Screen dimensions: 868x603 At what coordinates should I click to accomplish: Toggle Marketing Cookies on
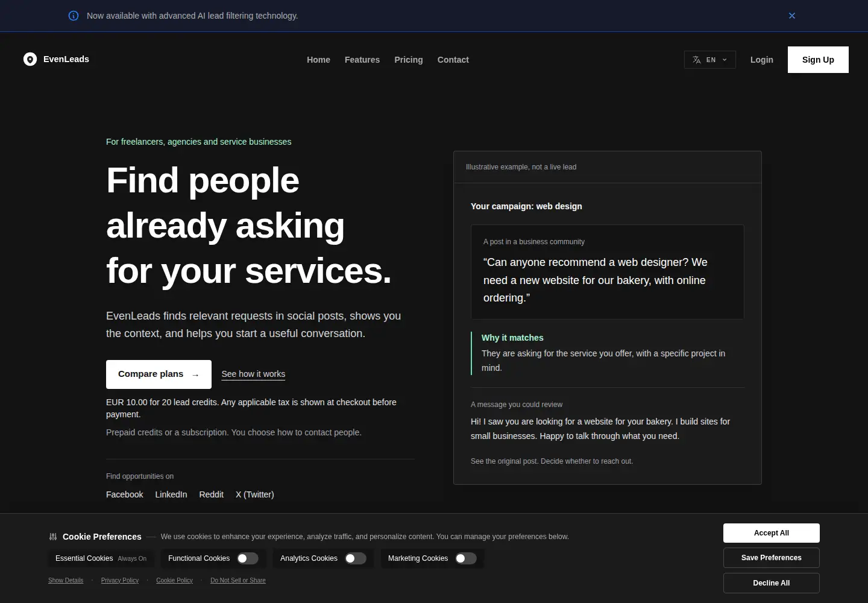pos(466,558)
